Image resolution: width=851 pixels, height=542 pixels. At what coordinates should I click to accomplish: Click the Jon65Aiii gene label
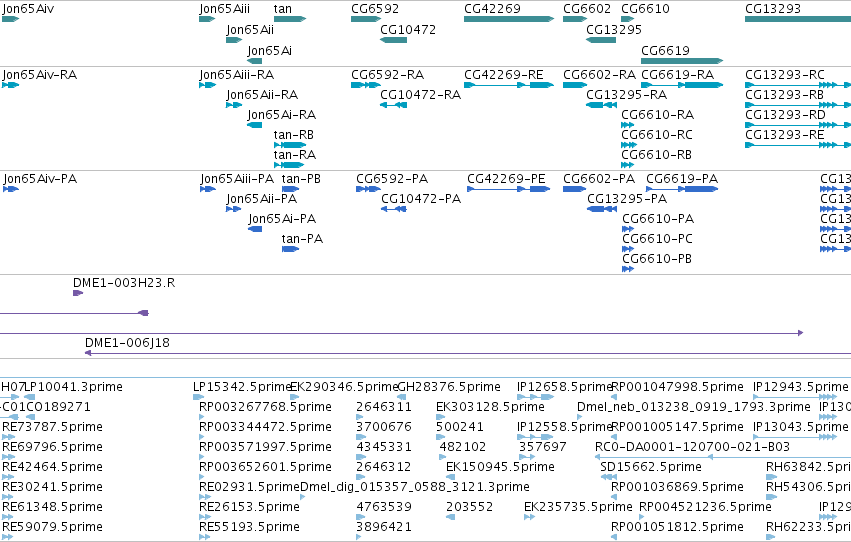(224, 9)
